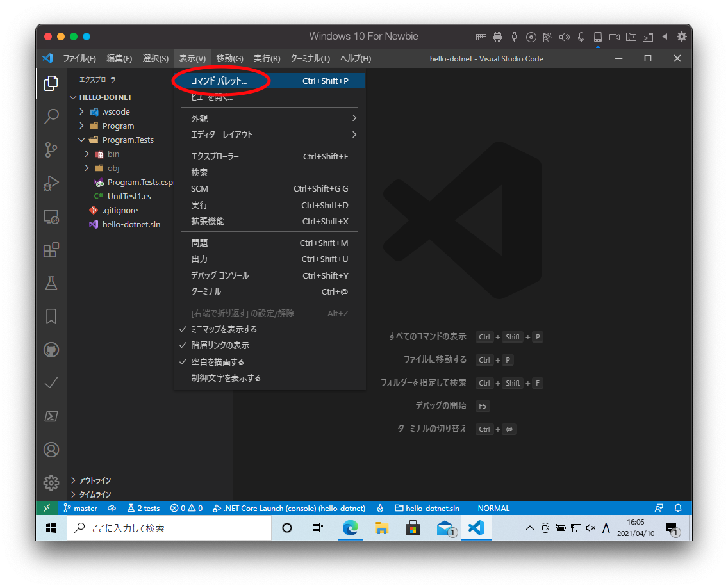The height and width of the screenshot is (588, 728).
Task: Click errors and warnings count in status bar
Action: [186, 508]
